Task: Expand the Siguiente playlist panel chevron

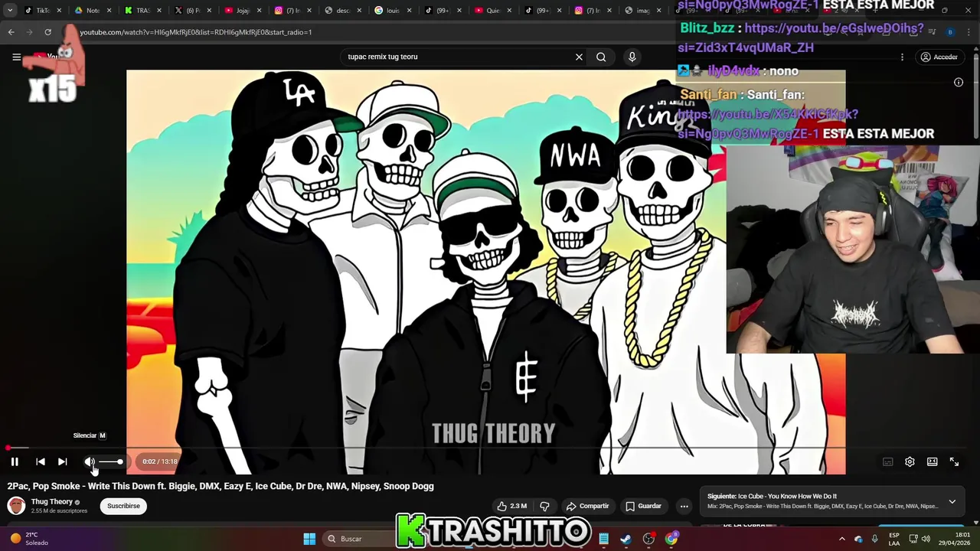Action: pyautogui.click(x=952, y=501)
